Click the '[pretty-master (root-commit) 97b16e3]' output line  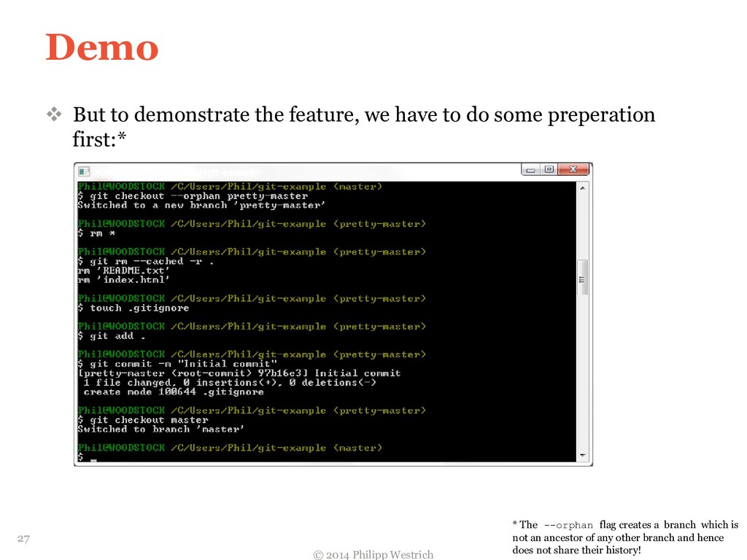point(239,373)
